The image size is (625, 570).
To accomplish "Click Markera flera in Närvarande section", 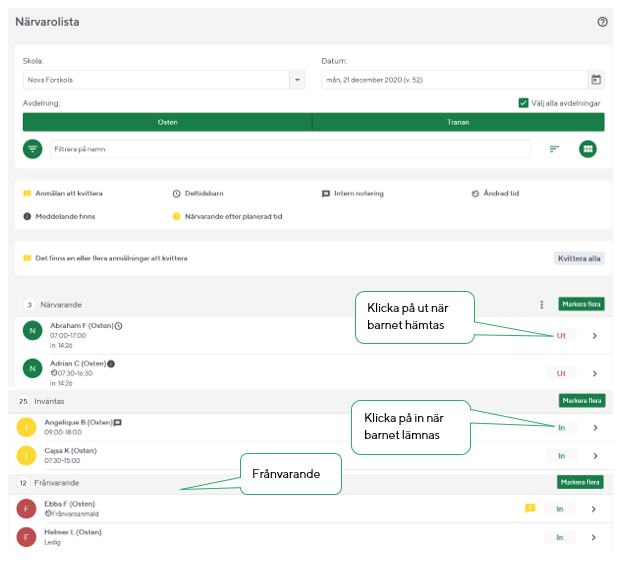I will point(581,304).
